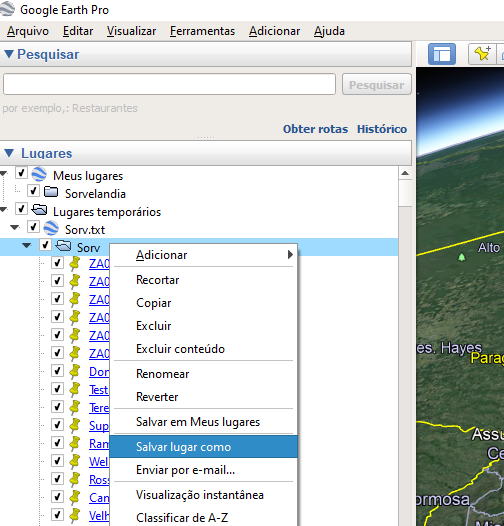Uncheck the Sorv.txt checkbox
This screenshot has height=526, width=504.
click(33, 227)
